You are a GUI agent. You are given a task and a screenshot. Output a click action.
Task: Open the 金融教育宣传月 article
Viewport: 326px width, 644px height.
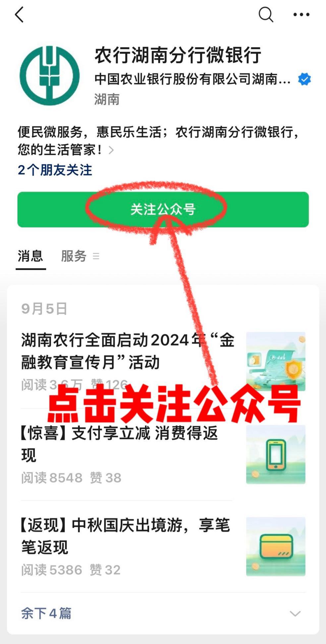pos(128,351)
